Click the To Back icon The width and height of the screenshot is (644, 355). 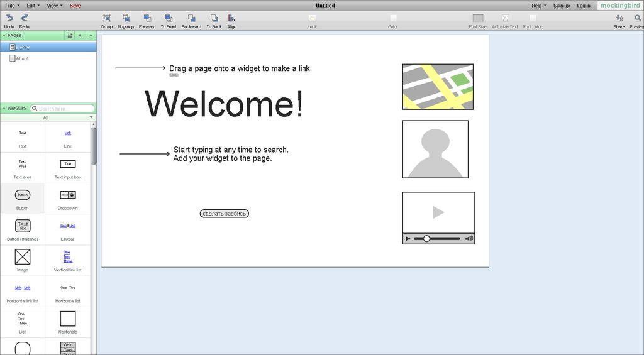214,18
